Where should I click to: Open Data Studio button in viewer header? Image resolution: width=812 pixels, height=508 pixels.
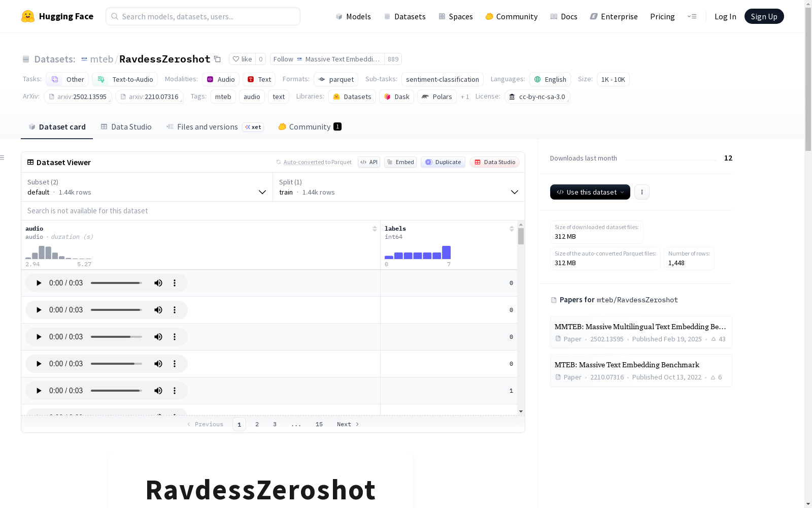coord(495,162)
